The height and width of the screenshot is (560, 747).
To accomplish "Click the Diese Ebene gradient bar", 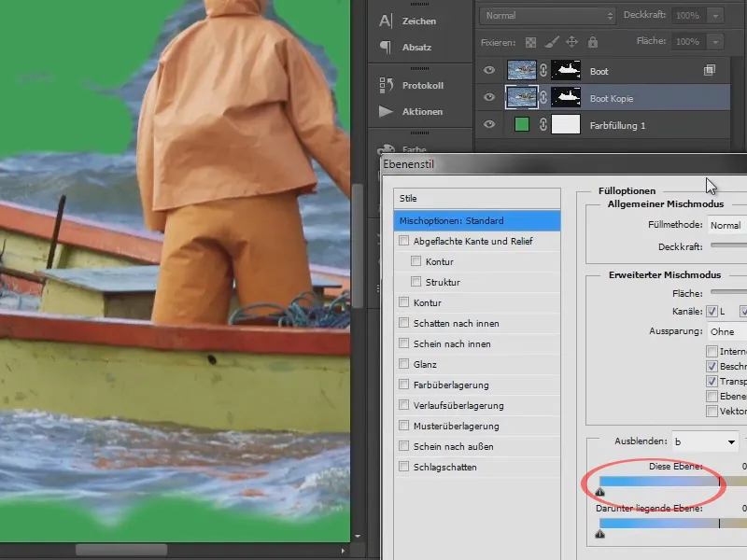I will coord(672,482).
